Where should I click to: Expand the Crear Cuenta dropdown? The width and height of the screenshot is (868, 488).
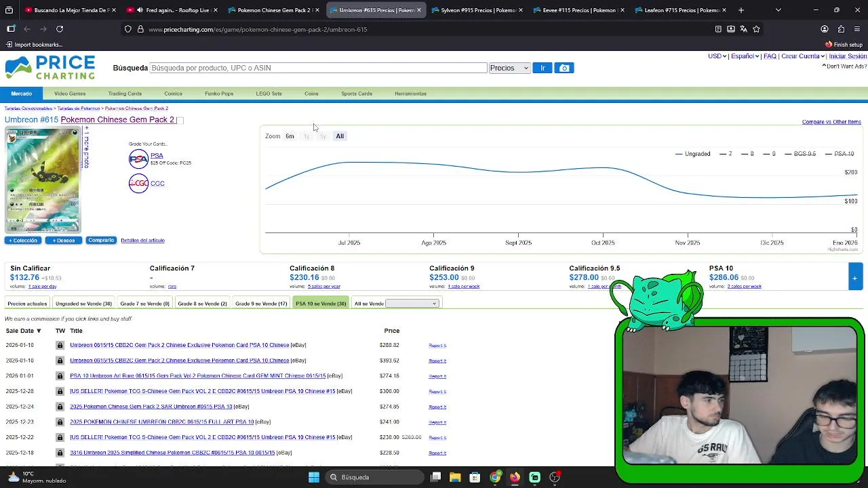tap(803, 56)
